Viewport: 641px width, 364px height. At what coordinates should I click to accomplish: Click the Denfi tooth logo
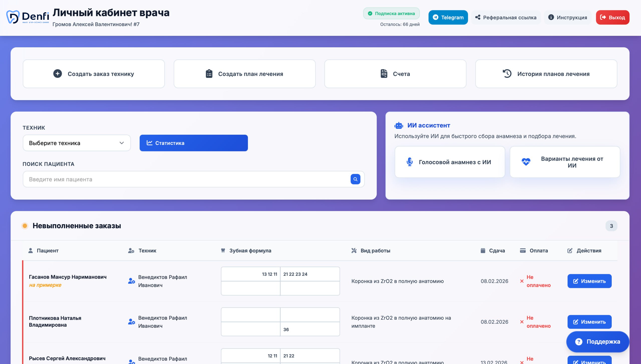[13, 17]
